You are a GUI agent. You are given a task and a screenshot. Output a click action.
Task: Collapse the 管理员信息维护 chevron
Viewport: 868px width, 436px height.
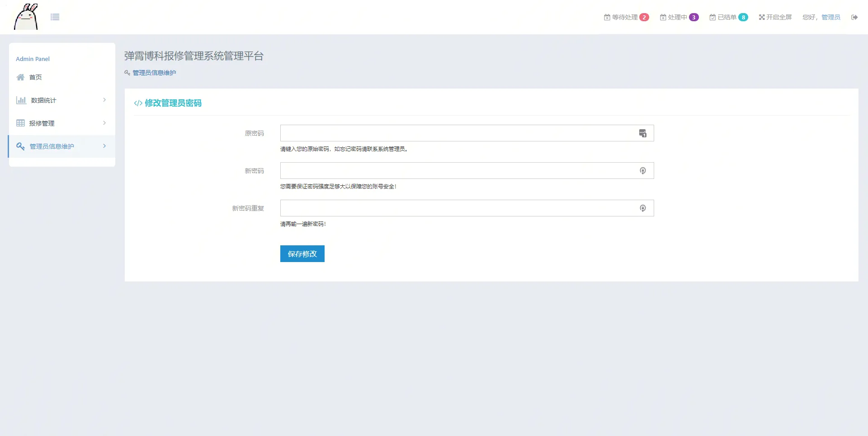tap(104, 146)
